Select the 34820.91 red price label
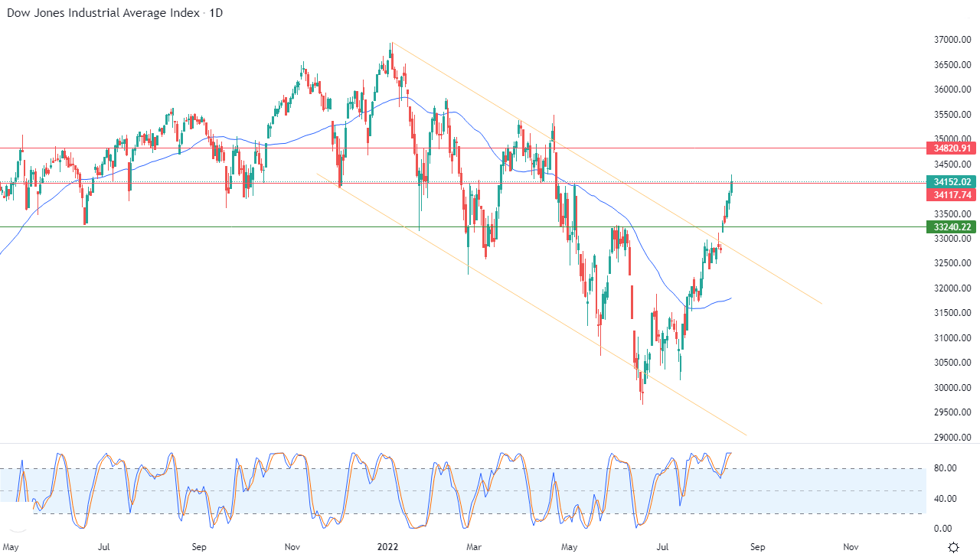This screenshot has height=557, width=980. (950, 148)
